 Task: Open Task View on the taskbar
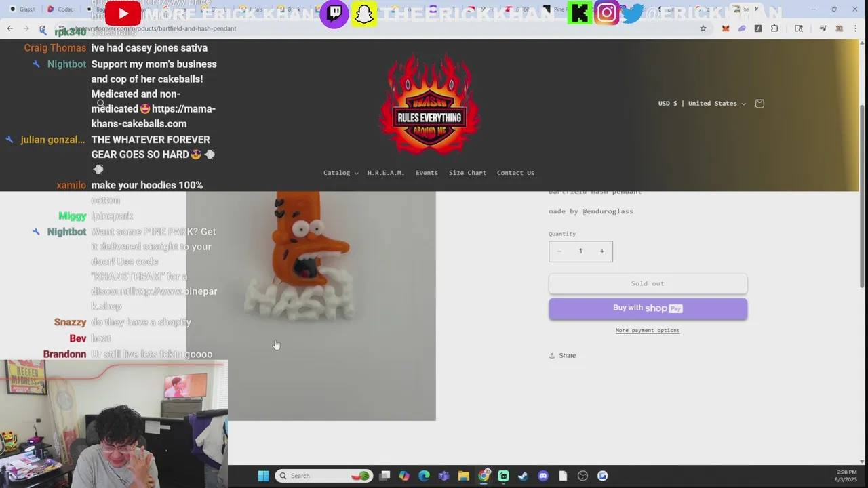click(x=384, y=476)
